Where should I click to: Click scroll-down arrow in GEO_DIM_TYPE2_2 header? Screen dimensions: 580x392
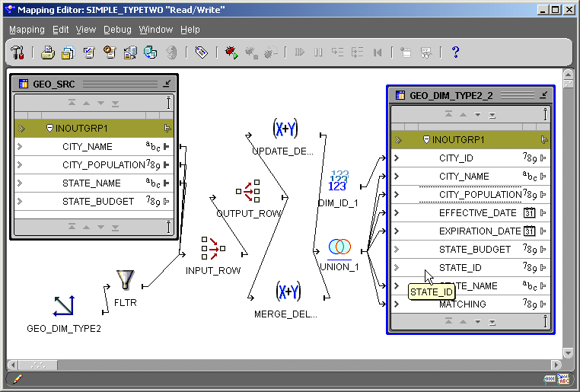point(477,115)
